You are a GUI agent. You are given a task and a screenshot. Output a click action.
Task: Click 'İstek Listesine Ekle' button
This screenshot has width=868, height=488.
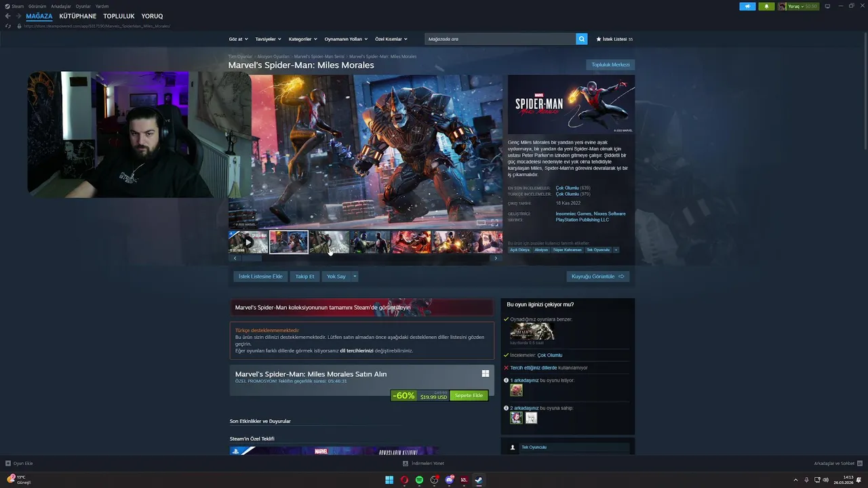tap(260, 277)
